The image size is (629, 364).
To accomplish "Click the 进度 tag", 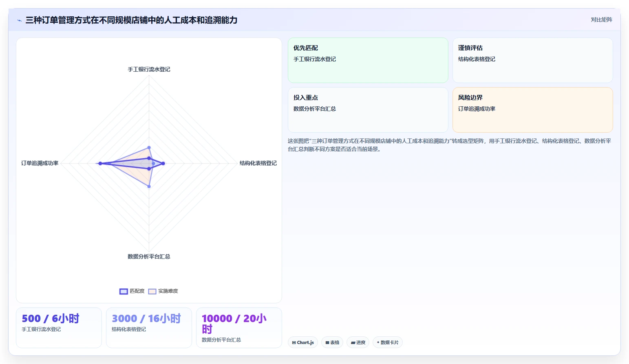I will click(358, 342).
